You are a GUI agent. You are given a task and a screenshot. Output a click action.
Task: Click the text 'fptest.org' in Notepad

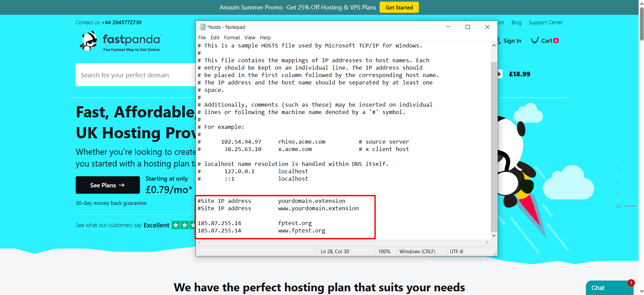click(295, 223)
